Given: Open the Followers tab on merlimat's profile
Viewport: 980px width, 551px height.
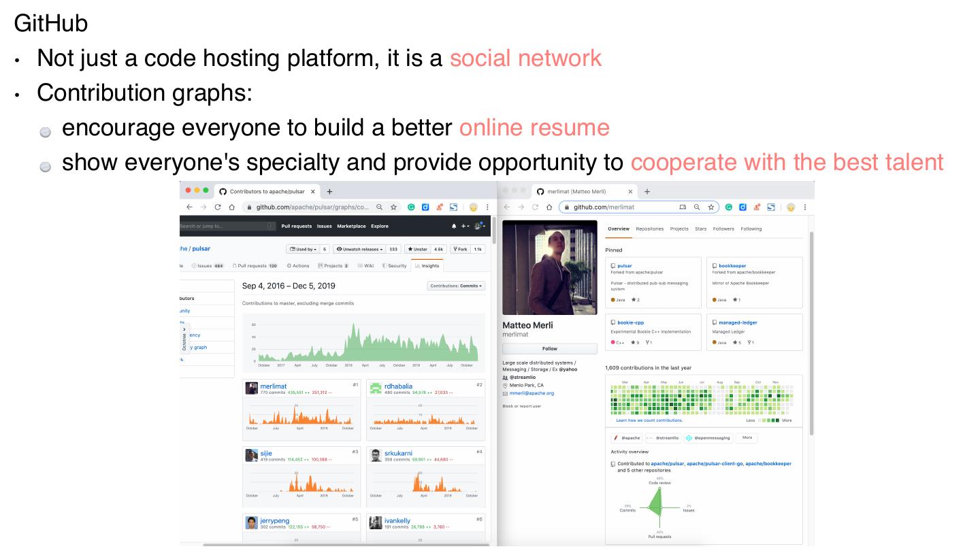Looking at the screenshot, I should pyautogui.click(x=723, y=229).
